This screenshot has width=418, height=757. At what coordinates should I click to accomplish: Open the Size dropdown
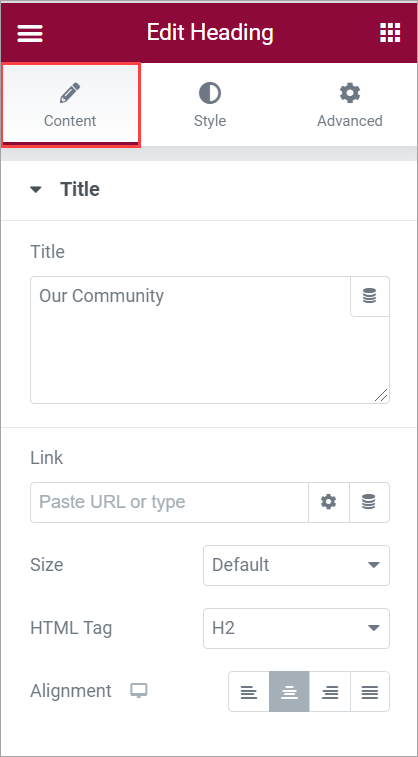296,565
